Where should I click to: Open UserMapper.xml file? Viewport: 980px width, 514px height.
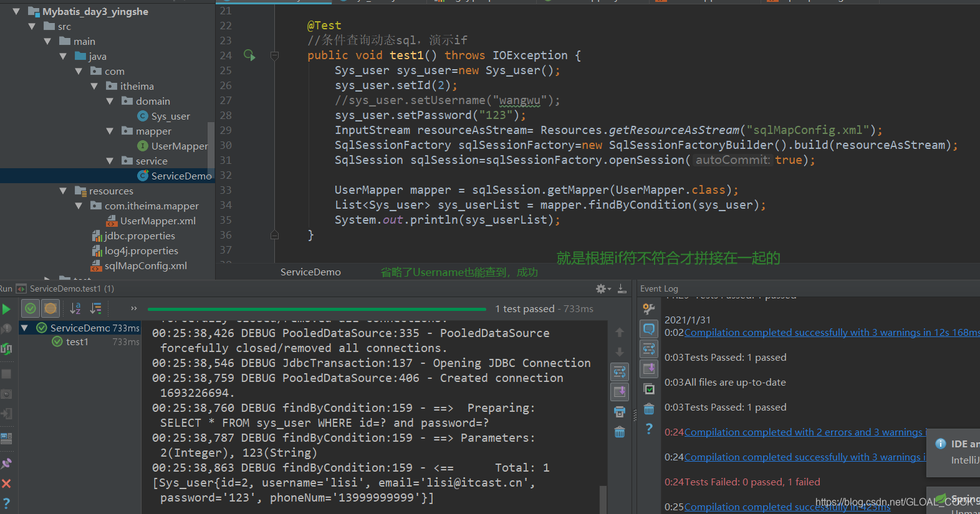[x=151, y=221]
